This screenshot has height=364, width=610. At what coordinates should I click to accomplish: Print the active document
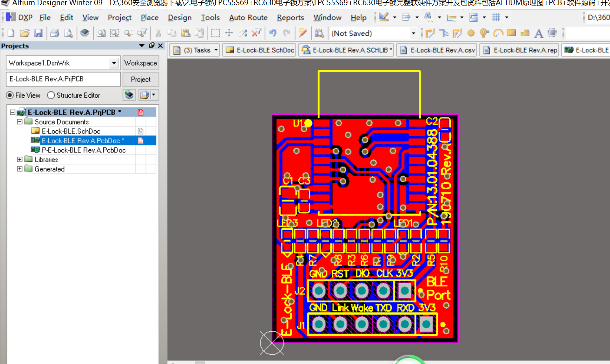[55, 33]
